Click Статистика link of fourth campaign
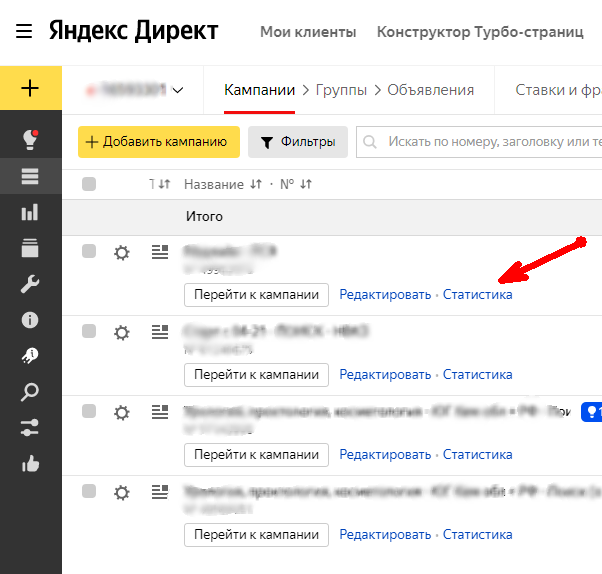 tap(478, 534)
